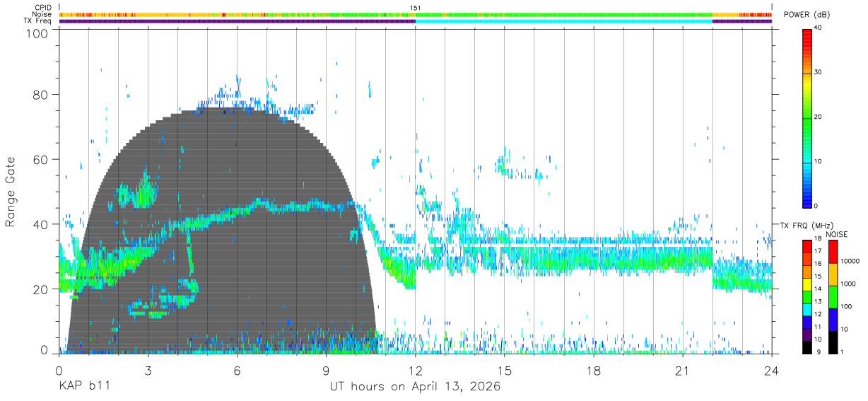
Task: Click the "KAP b11" radar beam label
Action: 83,387
